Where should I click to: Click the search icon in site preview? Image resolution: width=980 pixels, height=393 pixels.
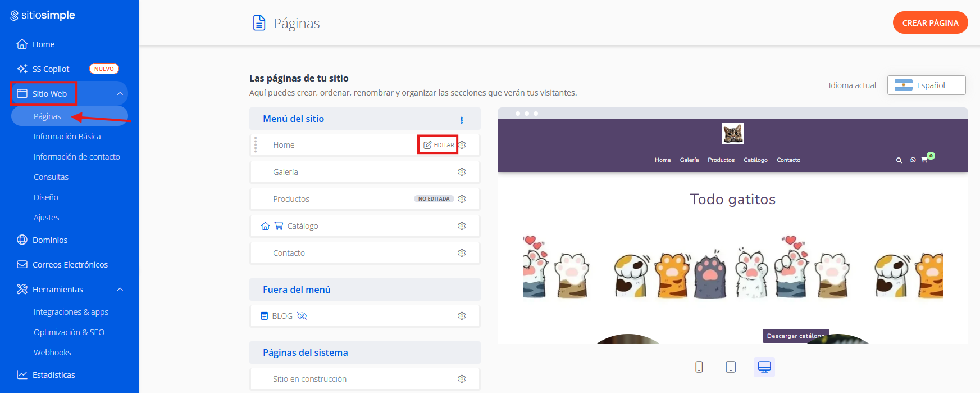(x=899, y=160)
